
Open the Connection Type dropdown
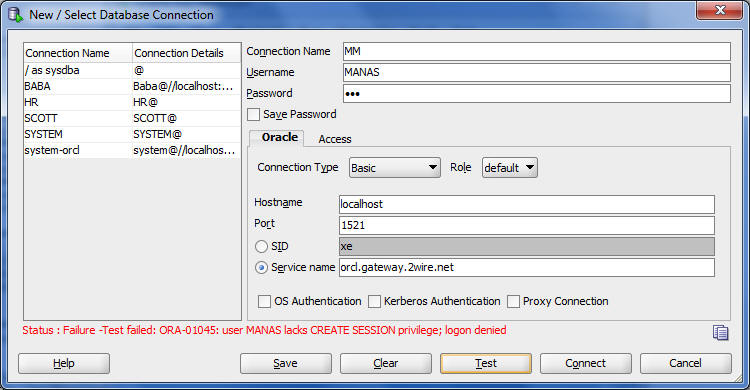point(395,168)
